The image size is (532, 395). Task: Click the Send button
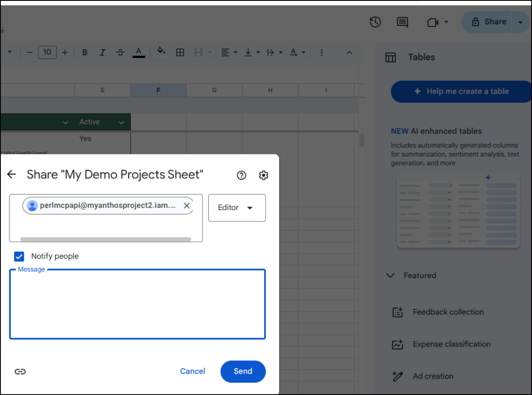point(243,371)
